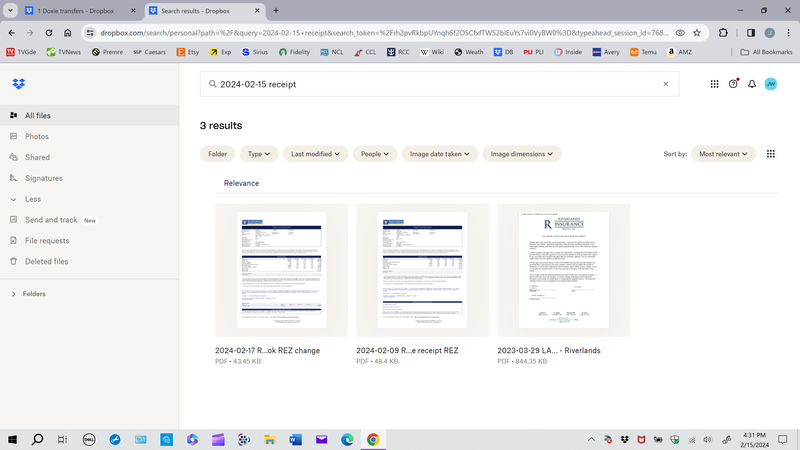Collapse sidebar with Less chevron
The width and height of the screenshot is (800, 450).
click(13, 199)
